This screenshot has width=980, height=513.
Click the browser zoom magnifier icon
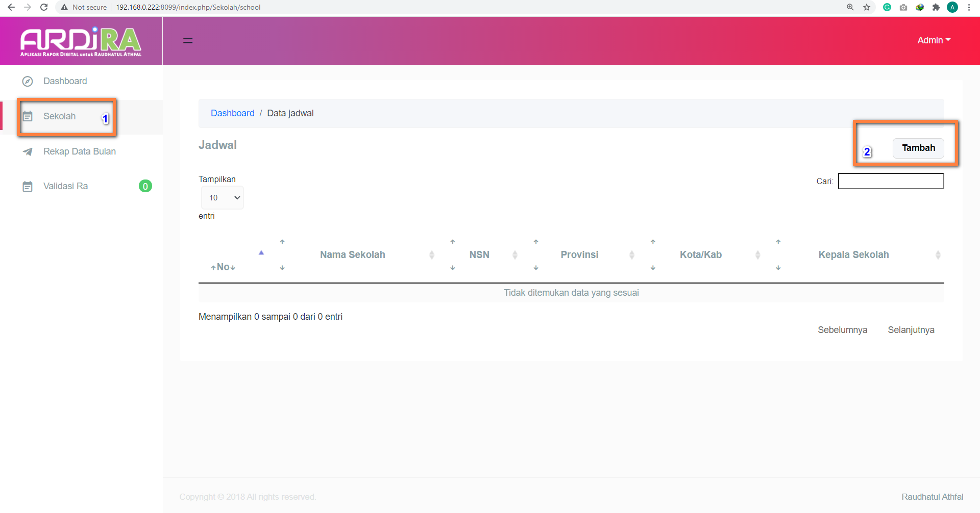click(x=850, y=7)
